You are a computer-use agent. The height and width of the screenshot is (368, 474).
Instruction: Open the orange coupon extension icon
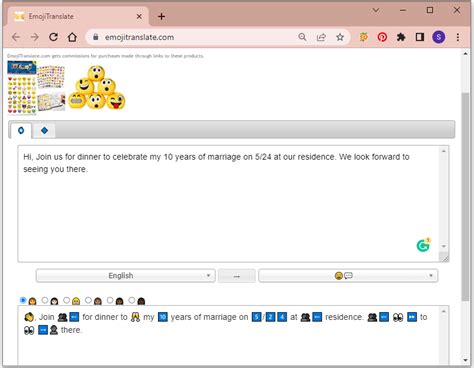tap(364, 37)
